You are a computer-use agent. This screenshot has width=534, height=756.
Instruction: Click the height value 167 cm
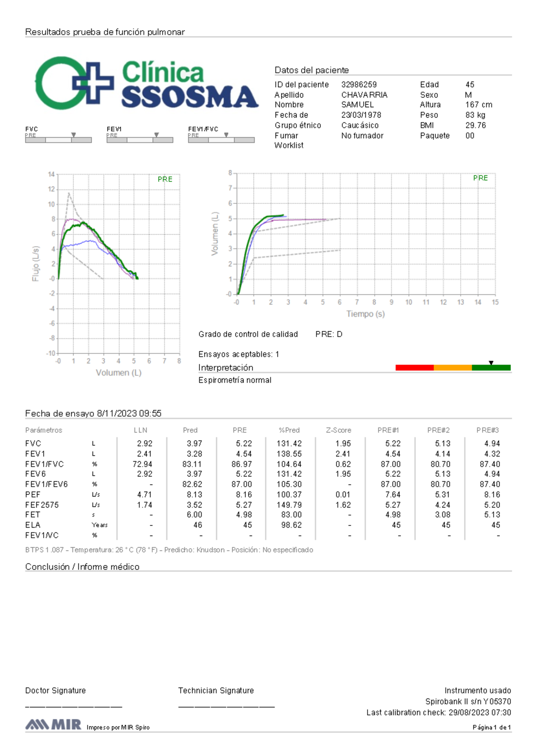point(479,105)
